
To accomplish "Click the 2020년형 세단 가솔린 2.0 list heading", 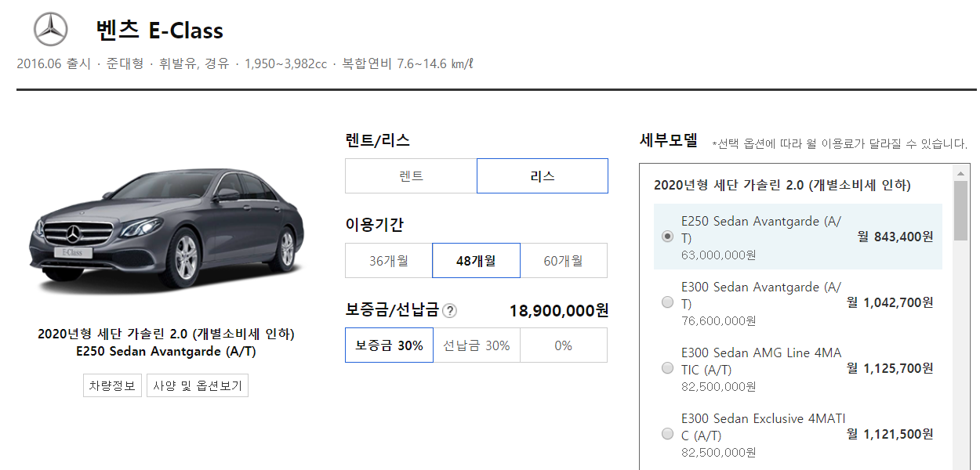I will point(782,186).
